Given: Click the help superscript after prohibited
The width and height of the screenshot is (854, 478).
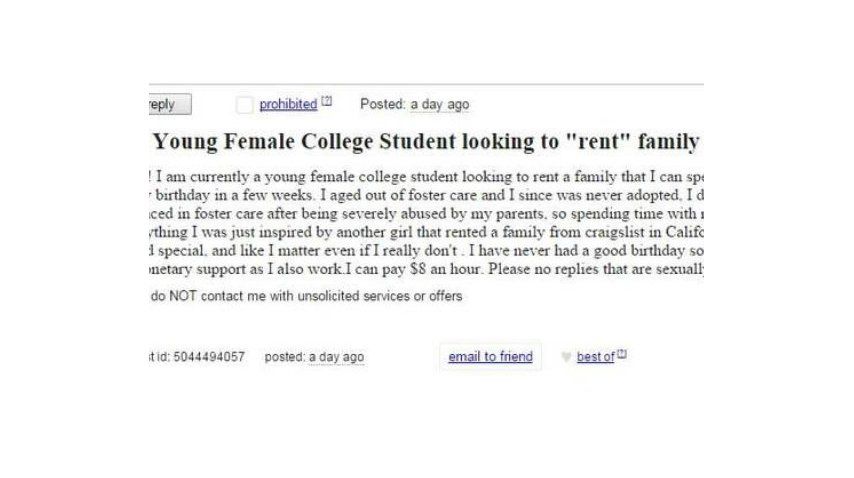Looking at the screenshot, I should pyautogui.click(x=325, y=102).
